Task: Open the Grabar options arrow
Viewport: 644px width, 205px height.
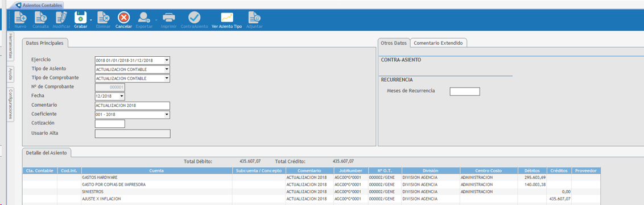Action: [x=91, y=19]
